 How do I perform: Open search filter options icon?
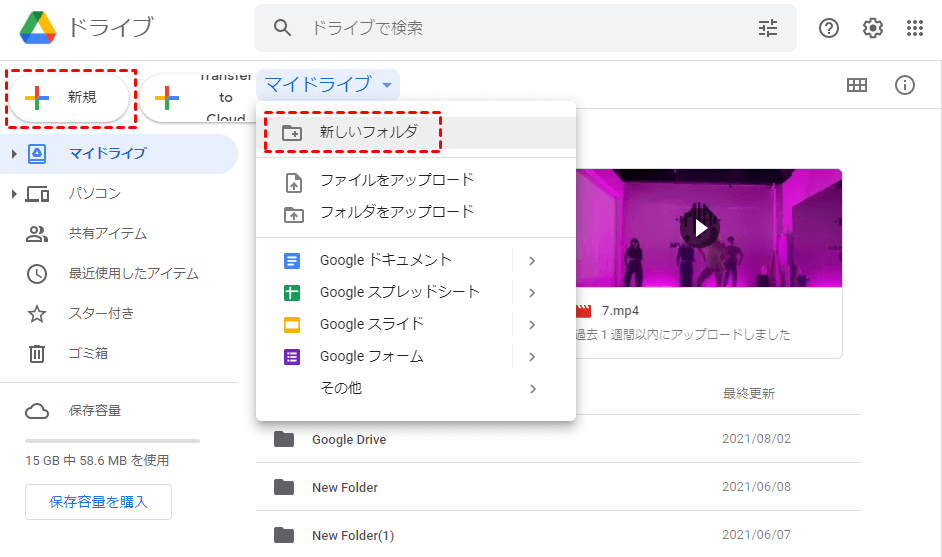[x=767, y=28]
